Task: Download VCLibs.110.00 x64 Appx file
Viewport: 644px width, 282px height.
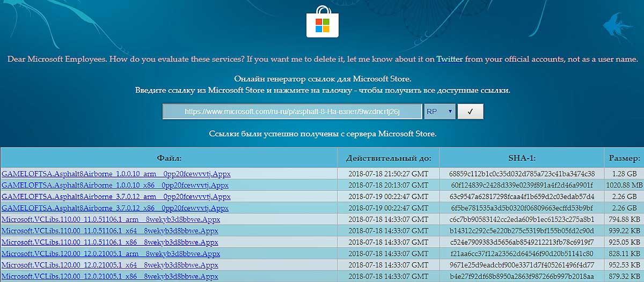Action: pyautogui.click(x=109, y=231)
